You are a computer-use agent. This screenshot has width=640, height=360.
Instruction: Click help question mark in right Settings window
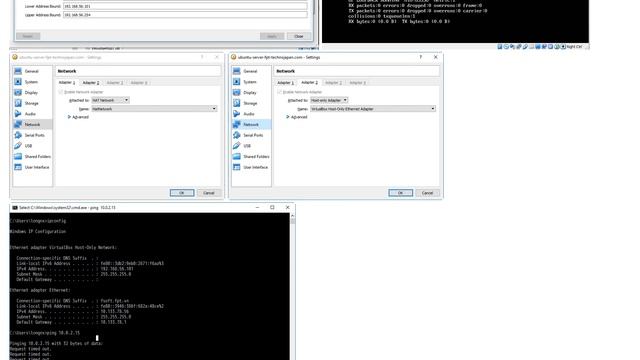420,57
